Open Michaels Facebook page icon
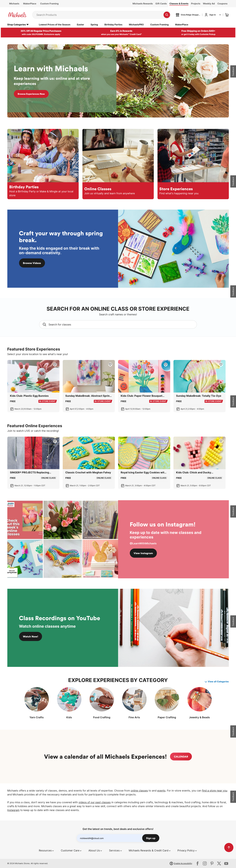Screen dimensions: 236x868 click(x=198, y=863)
